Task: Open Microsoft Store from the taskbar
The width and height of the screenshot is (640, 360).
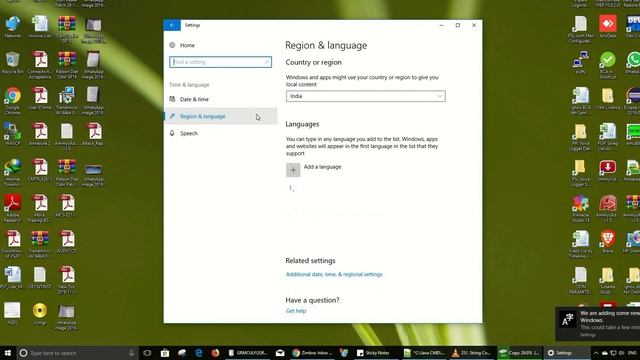Action: 165,353
